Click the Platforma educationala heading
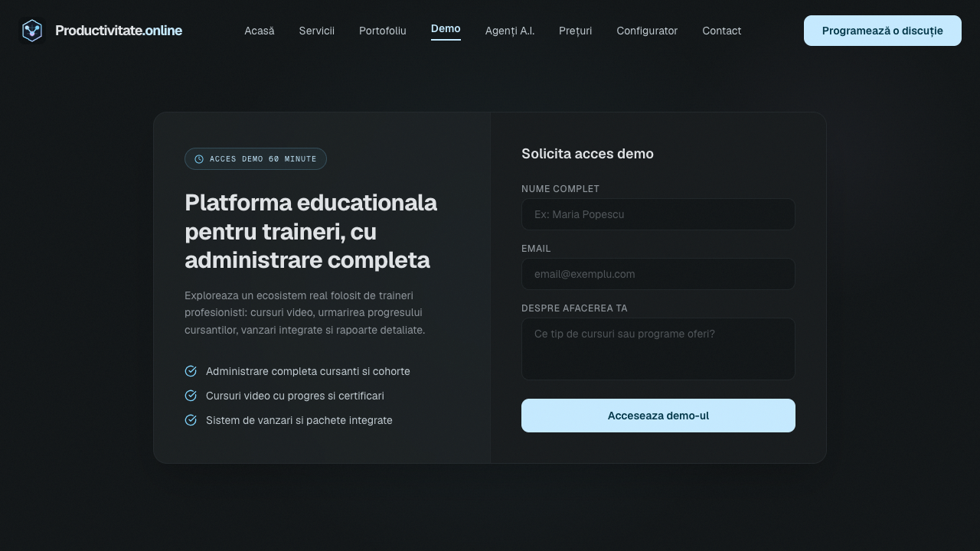 pos(311,231)
